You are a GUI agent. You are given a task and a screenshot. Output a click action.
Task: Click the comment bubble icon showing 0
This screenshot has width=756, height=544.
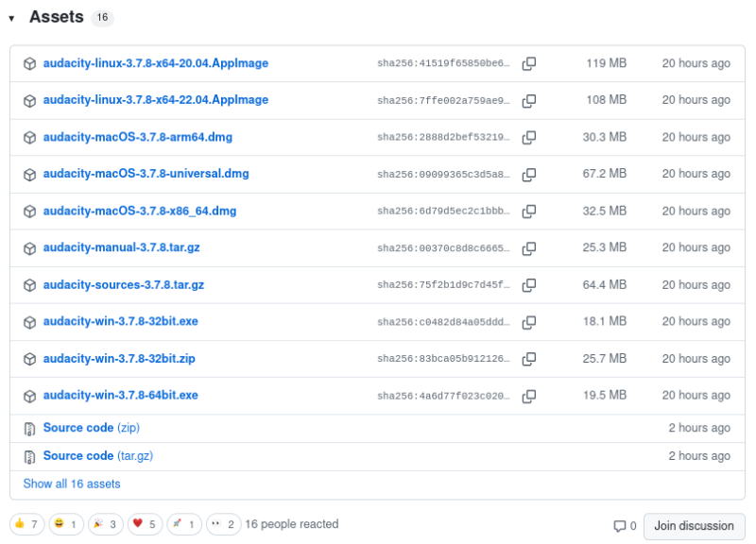(620, 526)
